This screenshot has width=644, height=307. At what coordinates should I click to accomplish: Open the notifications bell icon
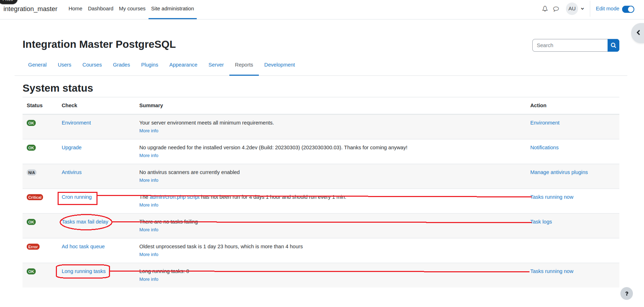(x=545, y=9)
